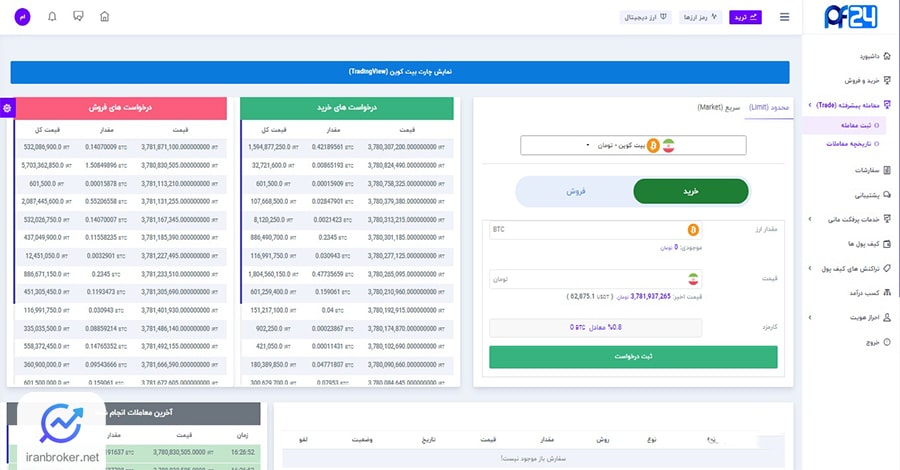The image size is (900, 470).
Task: Click buy order price 3,780,824,490
Action: click(406, 166)
